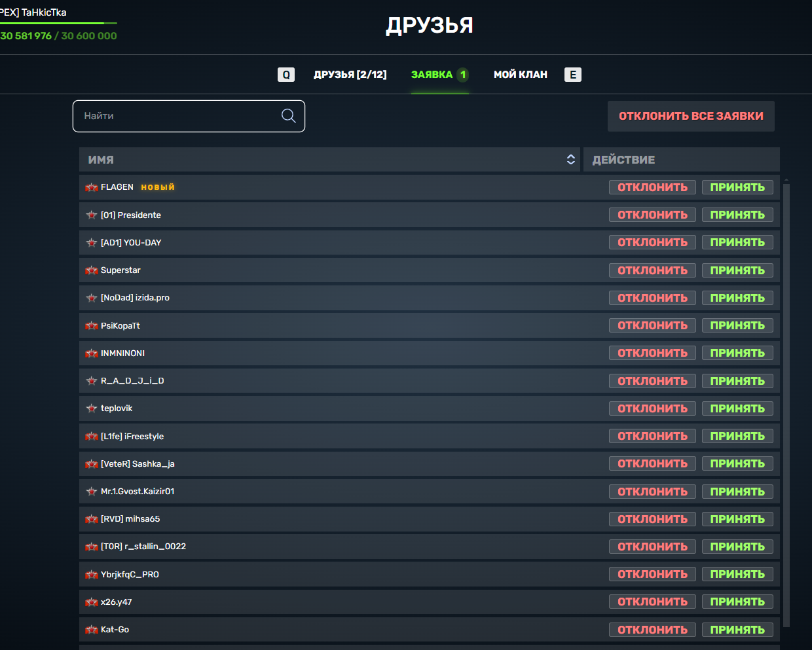Decline R_A_D_J_i_D's request
Viewport: 812px width, 650px height.
coord(652,381)
